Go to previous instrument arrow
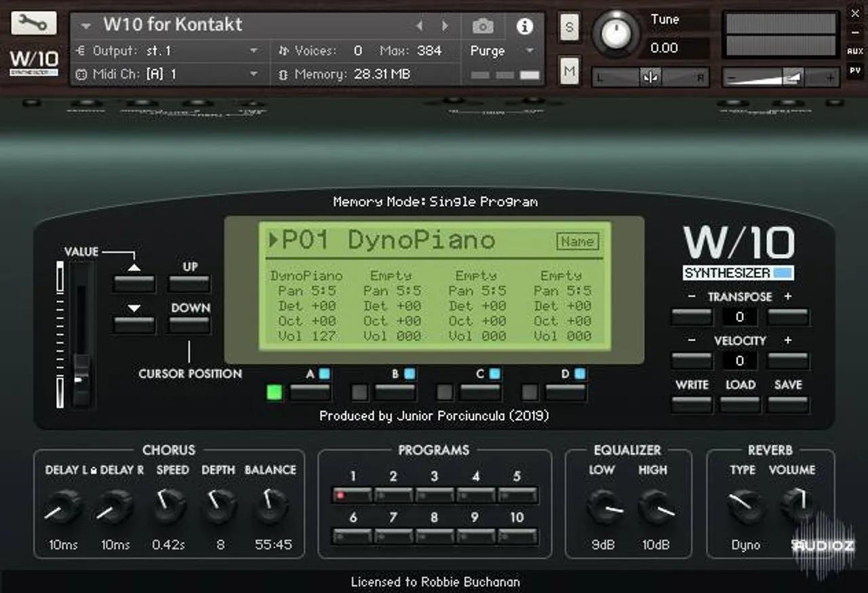868x593 pixels. (420, 26)
